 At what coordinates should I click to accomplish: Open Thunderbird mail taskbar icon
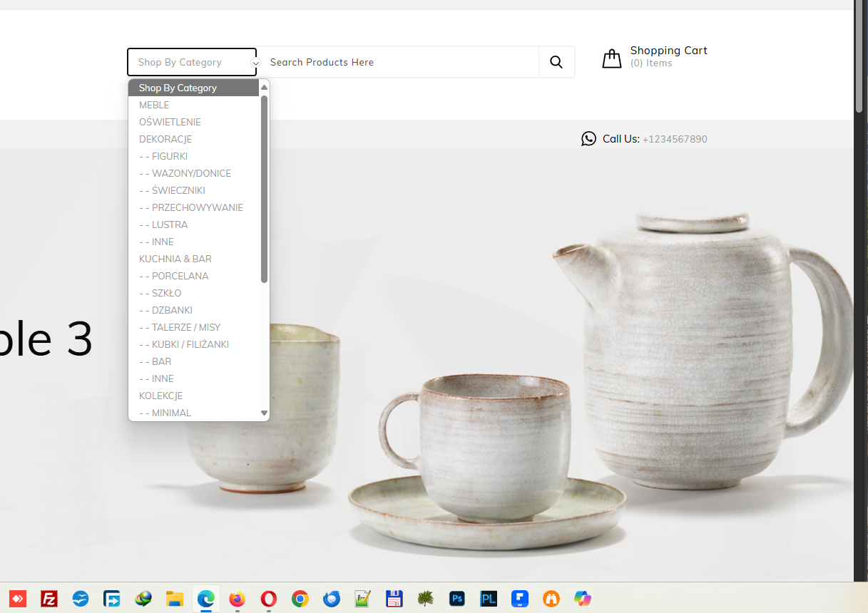(x=332, y=598)
